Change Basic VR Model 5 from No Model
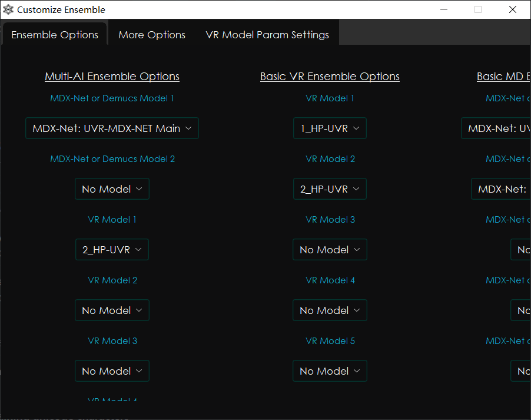531x420 pixels. [x=330, y=371]
